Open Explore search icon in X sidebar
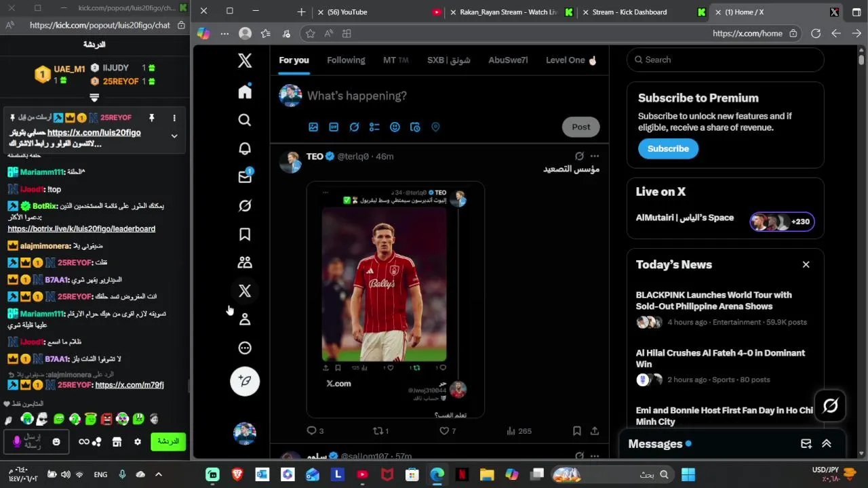 (245, 120)
